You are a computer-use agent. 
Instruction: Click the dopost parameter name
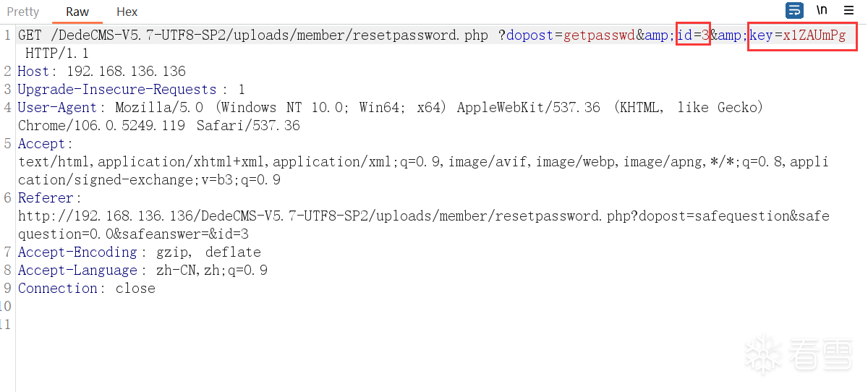529,35
